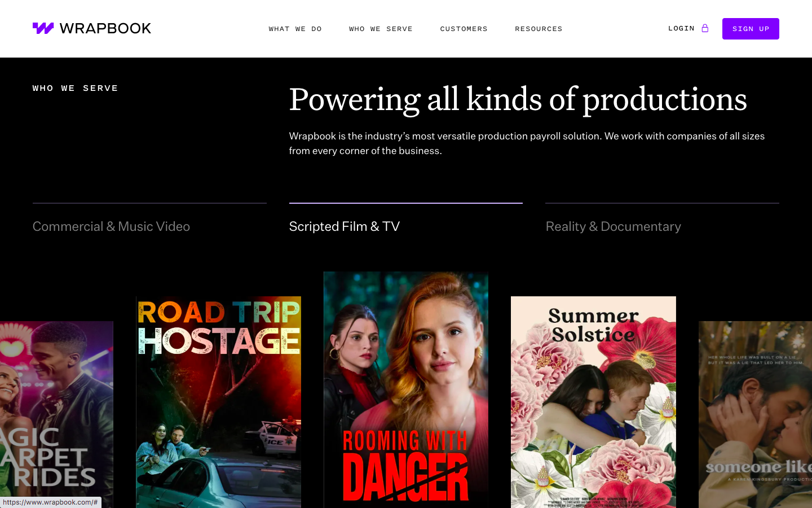Screen dimensions: 812x508
Task: Open the Summer Solstice poster
Action: pyautogui.click(x=593, y=402)
